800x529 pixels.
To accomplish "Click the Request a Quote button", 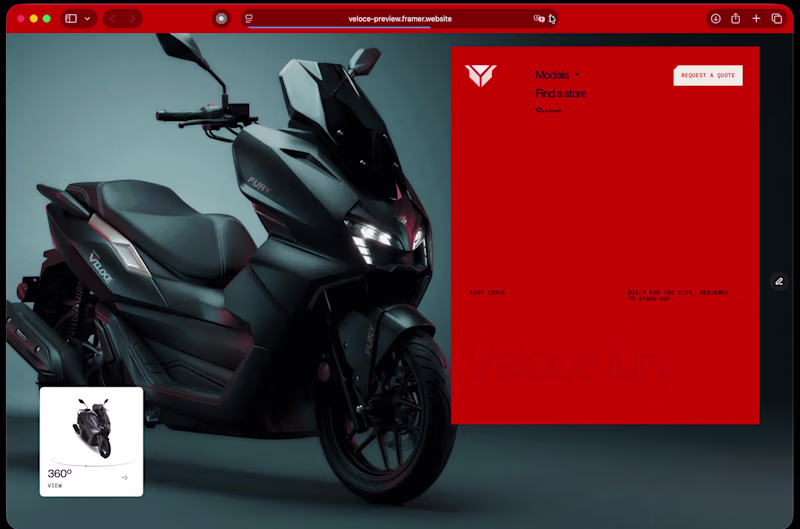I will (708, 75).
